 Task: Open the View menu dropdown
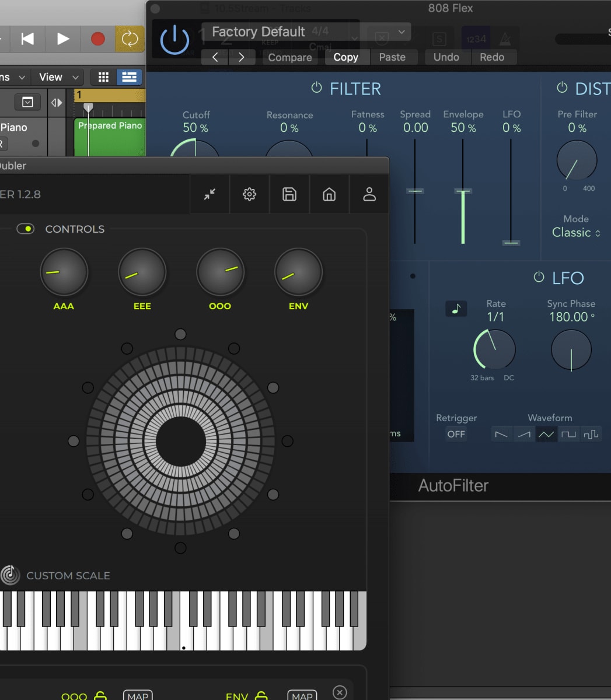(57, 77)
